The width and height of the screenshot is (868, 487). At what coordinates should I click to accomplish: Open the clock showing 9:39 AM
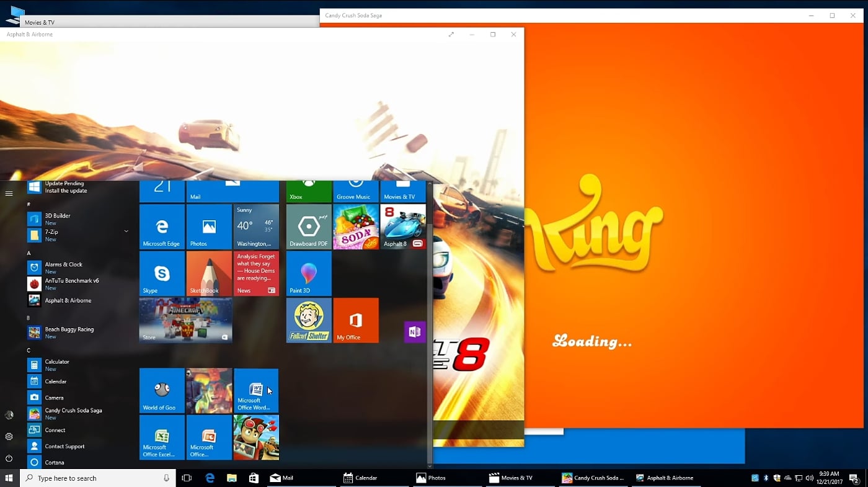(x=829, y=478)
